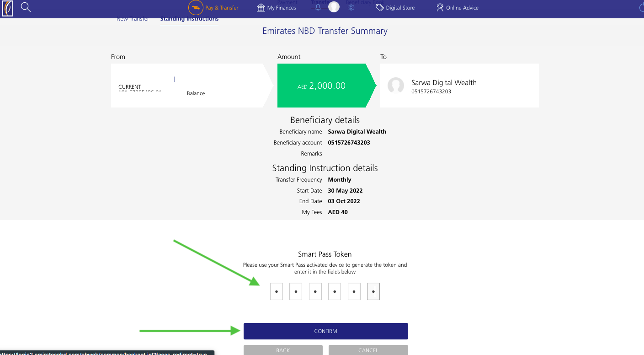Click the Emirates NBD logo
The width and height of the screenshot is (644, 355).
pos(7,9)
